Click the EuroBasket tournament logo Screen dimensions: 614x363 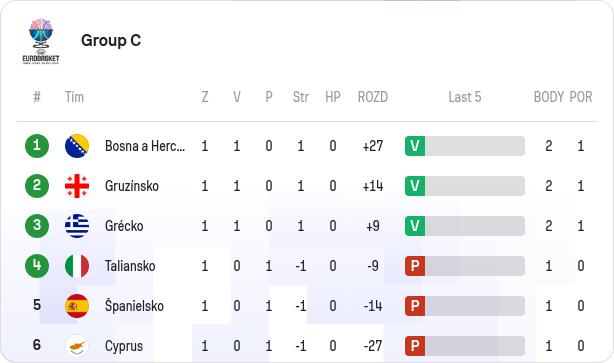pyautogui.click(x=41, y=41)
